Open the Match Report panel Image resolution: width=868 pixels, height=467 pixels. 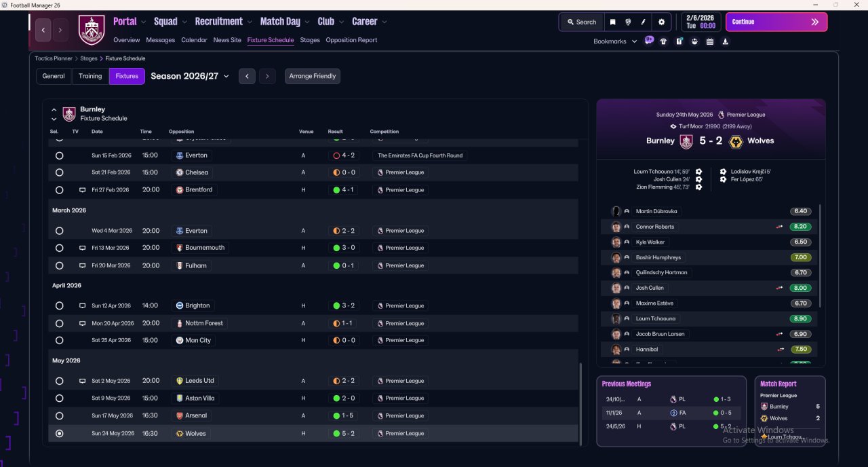click(790, 411)
